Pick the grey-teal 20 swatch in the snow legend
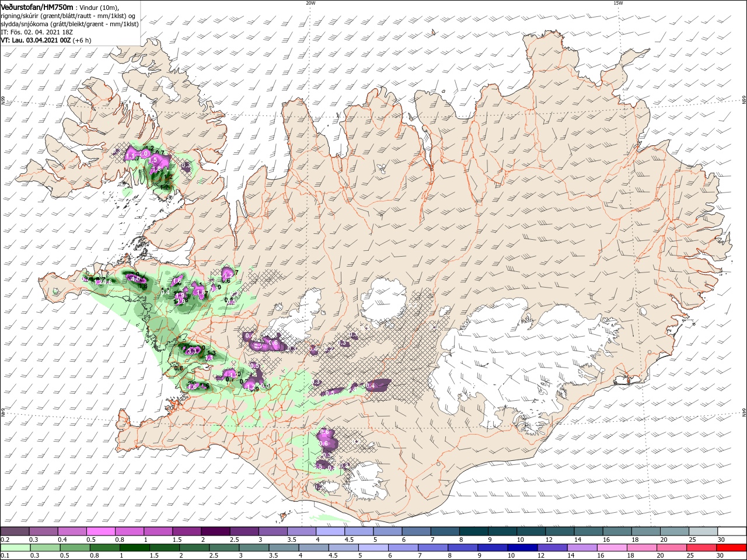Image resolution: width=747 pixels, height=560 pixels. pyautogui.click(x=675, y=531)
